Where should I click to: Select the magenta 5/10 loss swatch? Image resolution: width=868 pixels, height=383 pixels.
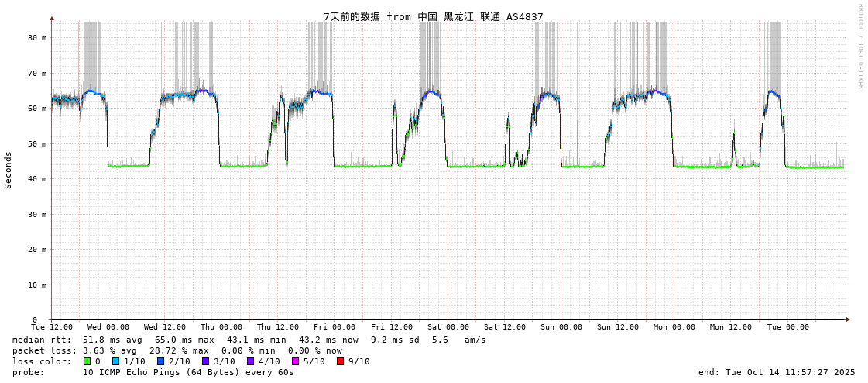(295, 361)
